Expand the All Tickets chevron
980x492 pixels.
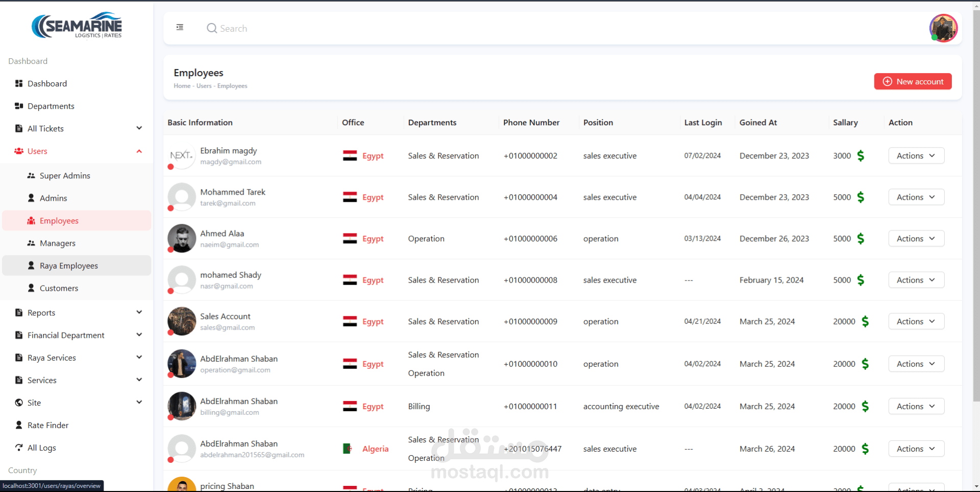pos(139,128)
